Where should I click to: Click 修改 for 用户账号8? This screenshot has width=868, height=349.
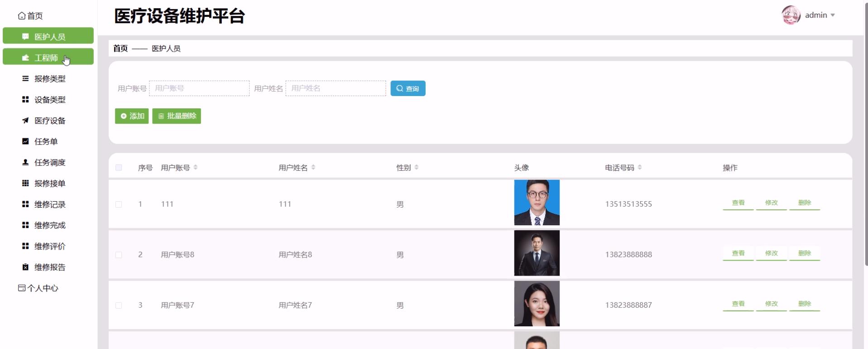tap(772, 253)
